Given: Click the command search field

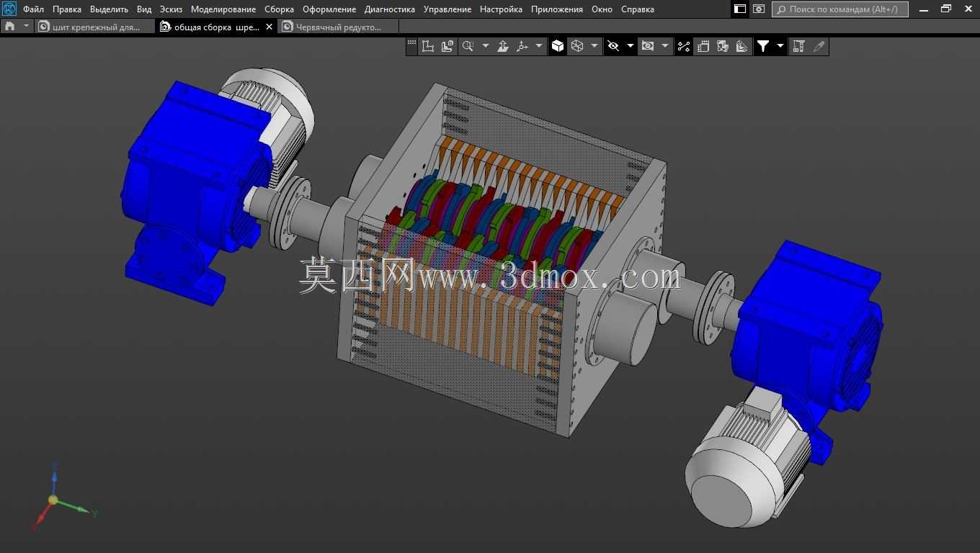Looking at the screenshot, I should 840,9.
